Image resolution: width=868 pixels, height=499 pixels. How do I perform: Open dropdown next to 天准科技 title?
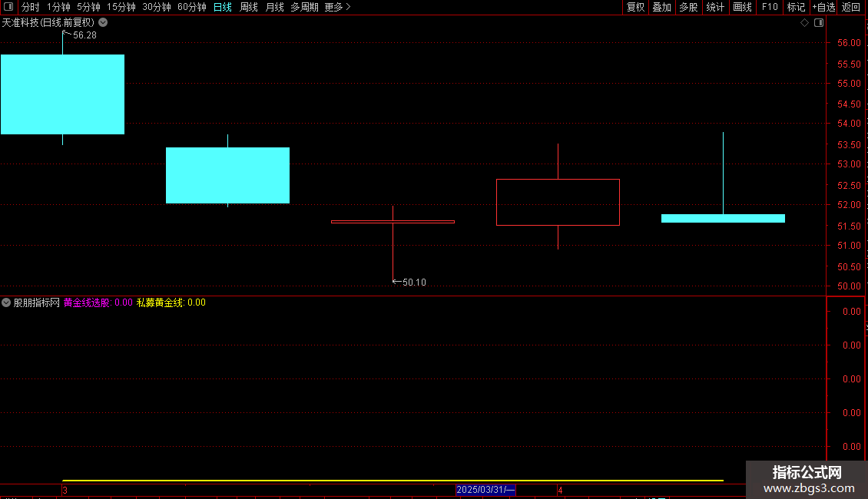click(x=103, y=22)
